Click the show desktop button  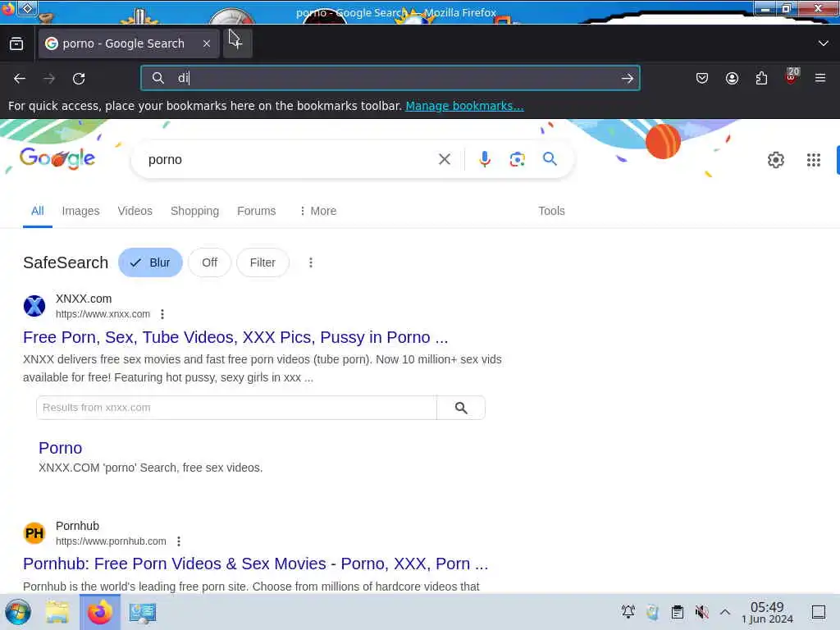(x=819, y=612)
